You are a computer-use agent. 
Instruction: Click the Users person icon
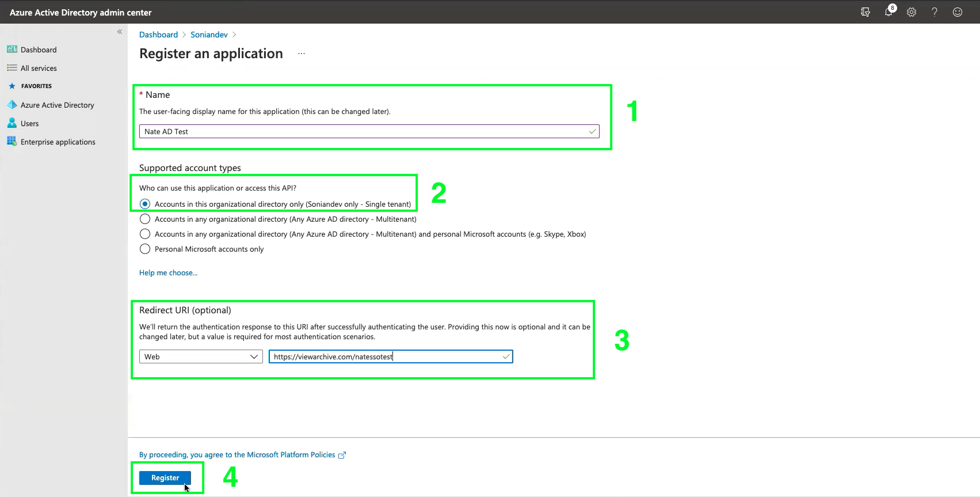pos(12,123)
